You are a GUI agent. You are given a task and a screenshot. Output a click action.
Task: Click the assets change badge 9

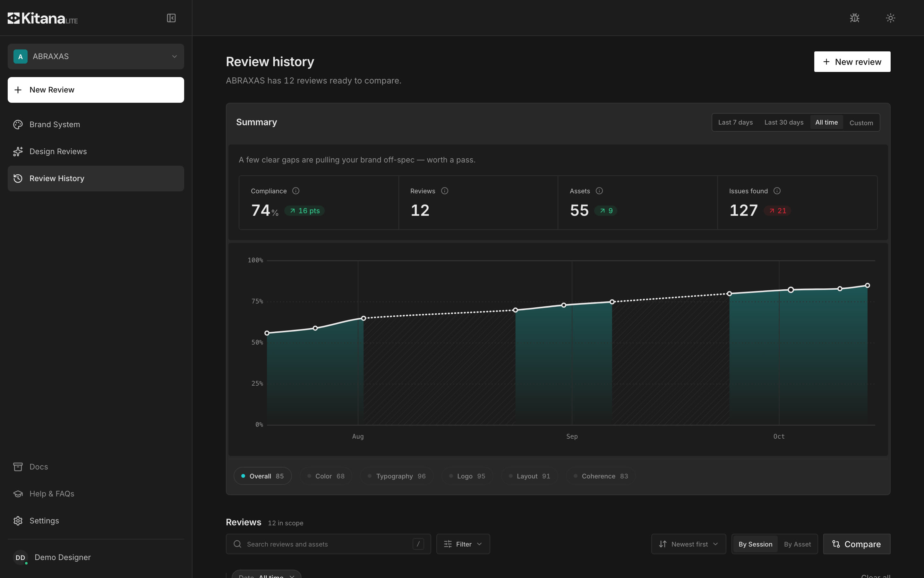click(x=606, y=211)
